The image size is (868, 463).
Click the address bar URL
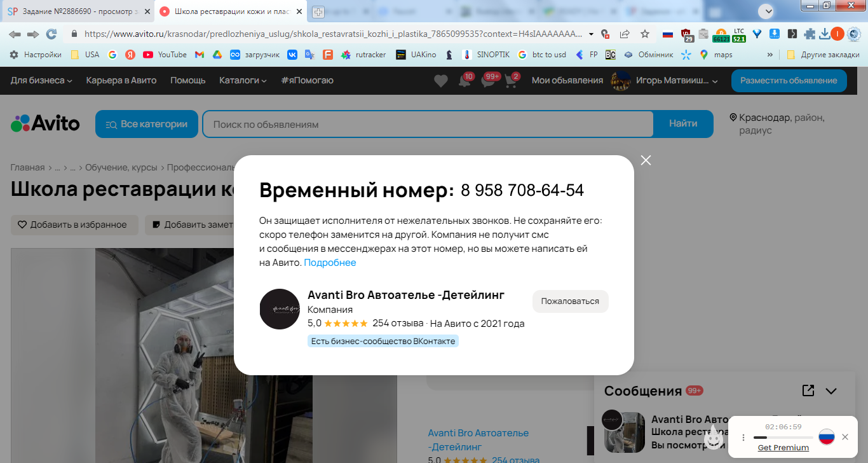[x=333, y=34]
